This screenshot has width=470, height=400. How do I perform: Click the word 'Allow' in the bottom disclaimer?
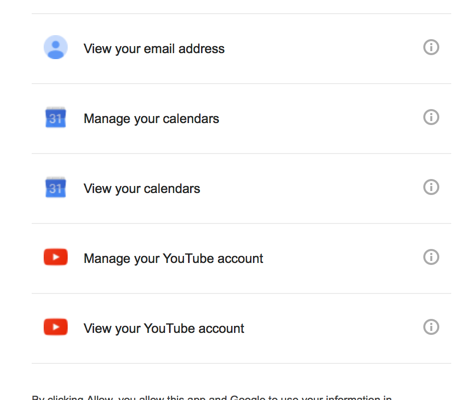click(99, 397)
